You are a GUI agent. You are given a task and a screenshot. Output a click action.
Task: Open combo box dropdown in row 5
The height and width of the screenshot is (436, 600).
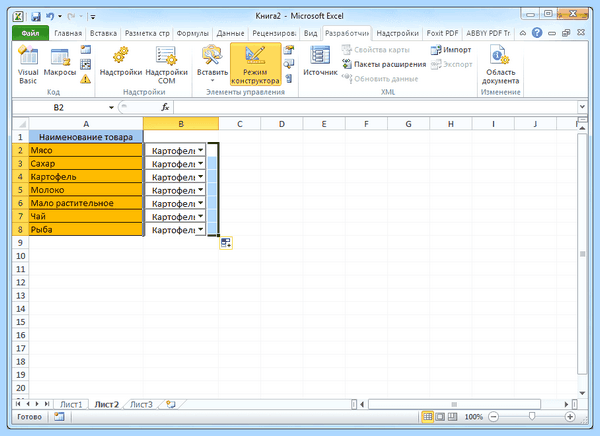pyautogui.click(x=201, y=190)
